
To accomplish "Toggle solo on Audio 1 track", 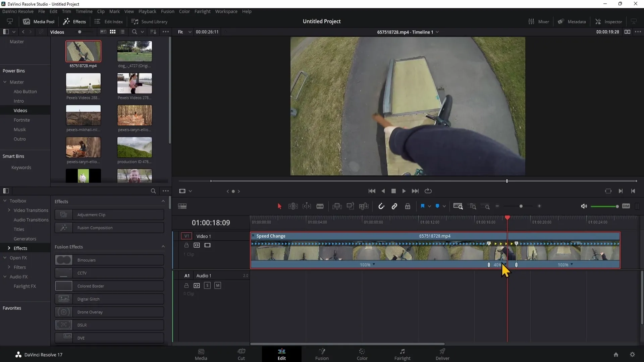I will pyautogui.click(x=207, y=285).
